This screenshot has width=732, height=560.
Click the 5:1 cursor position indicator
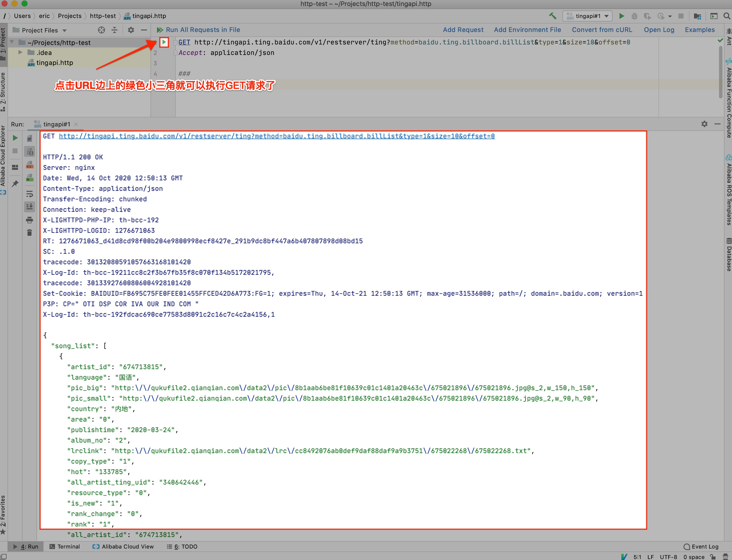637,557
